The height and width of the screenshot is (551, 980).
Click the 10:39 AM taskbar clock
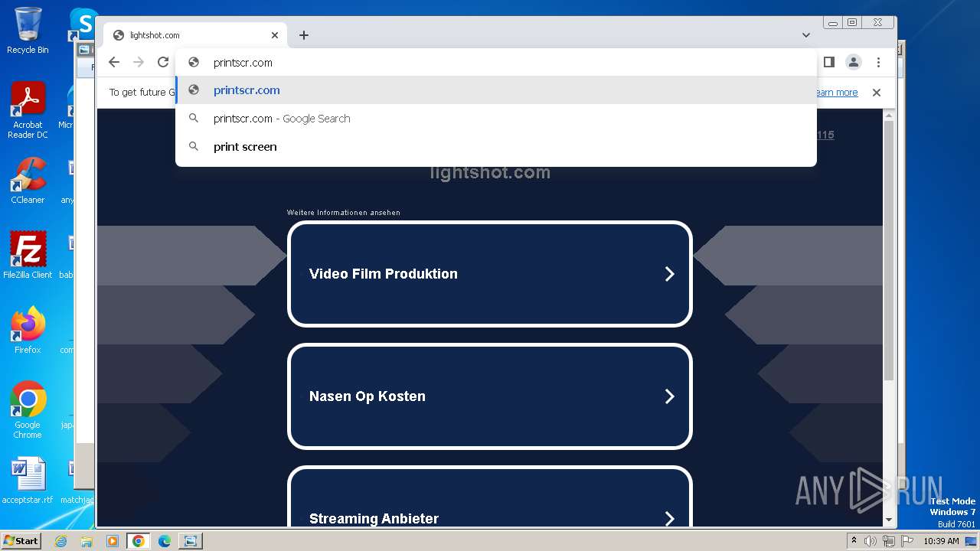coord(941,541)
